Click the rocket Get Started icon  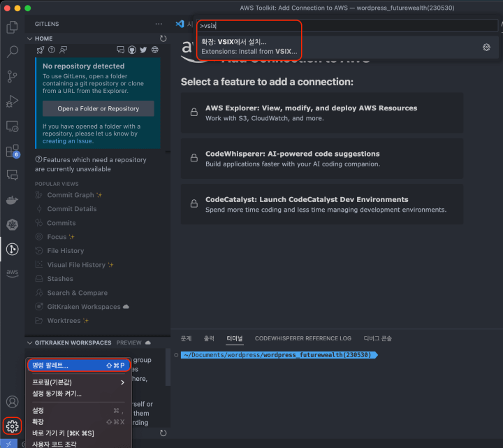pos(40,50)
